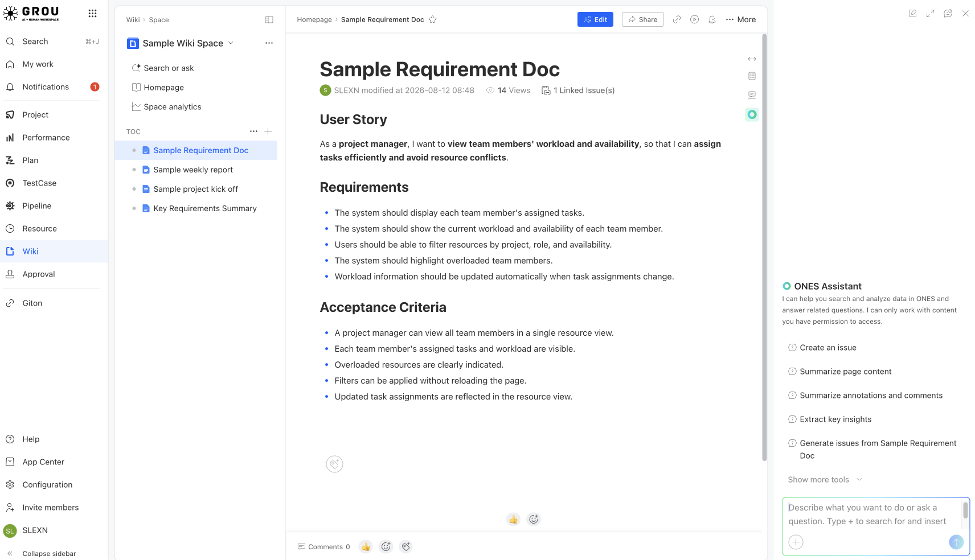Image resolution: width=975 pixels, height=560 pixels.
Task: Open the app launcher grid icon
Action: pos(92,13)
